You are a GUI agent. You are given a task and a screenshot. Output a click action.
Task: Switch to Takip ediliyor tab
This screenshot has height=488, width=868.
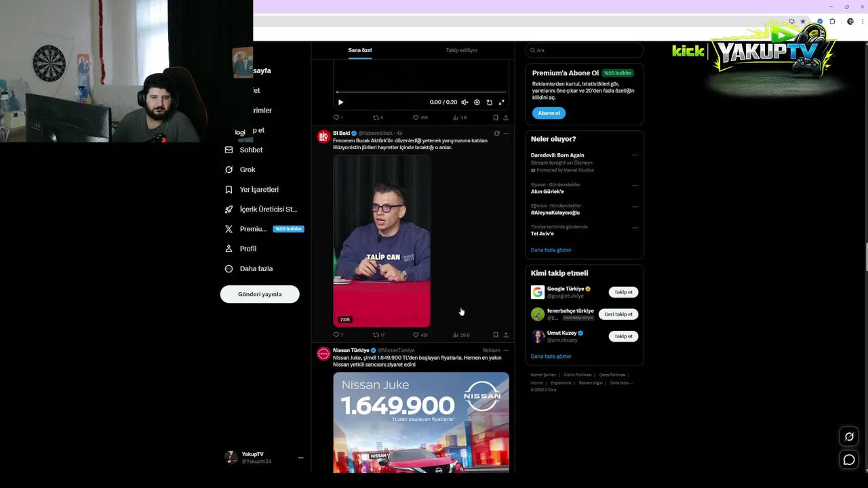[462, 50]
